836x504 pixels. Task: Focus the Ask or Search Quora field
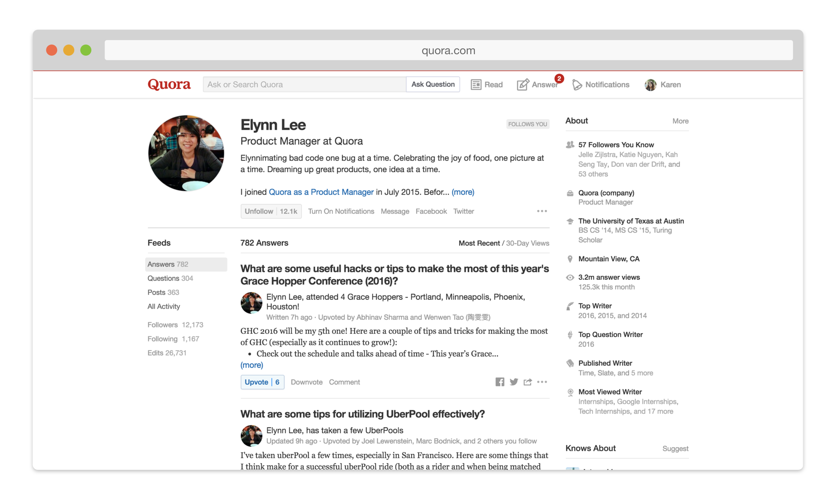click(304, 84)
